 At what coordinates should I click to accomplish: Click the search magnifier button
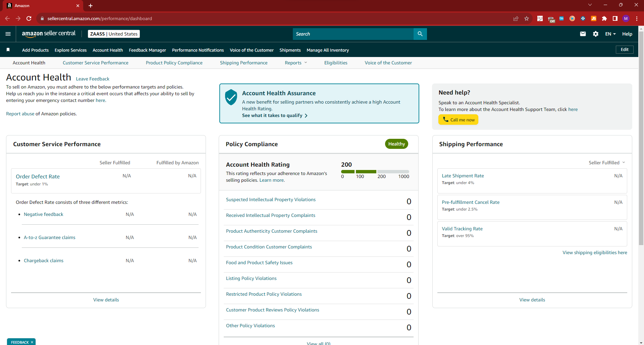click(x=420, y=34)
